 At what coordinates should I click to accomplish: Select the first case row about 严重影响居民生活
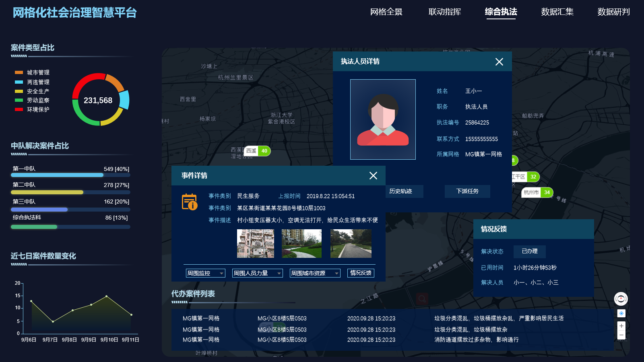coord(392,318)
